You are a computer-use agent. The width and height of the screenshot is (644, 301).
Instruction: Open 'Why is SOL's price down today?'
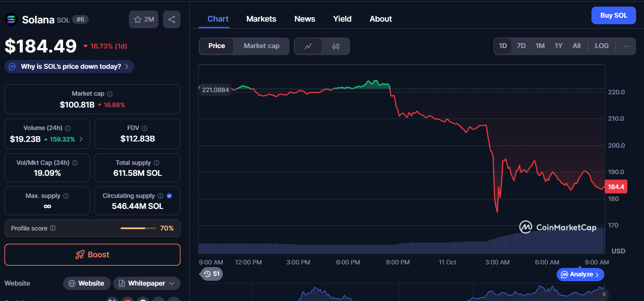tap(69, 67)
